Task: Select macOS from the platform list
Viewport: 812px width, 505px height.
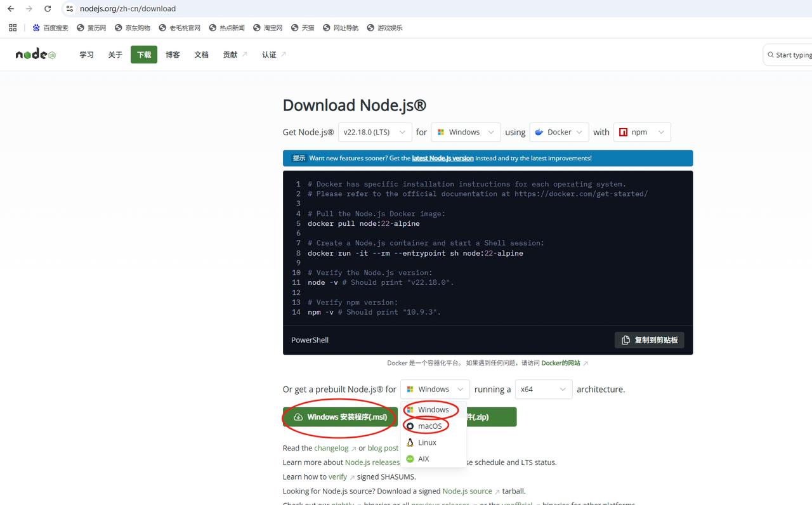Action: pos(429,426)
